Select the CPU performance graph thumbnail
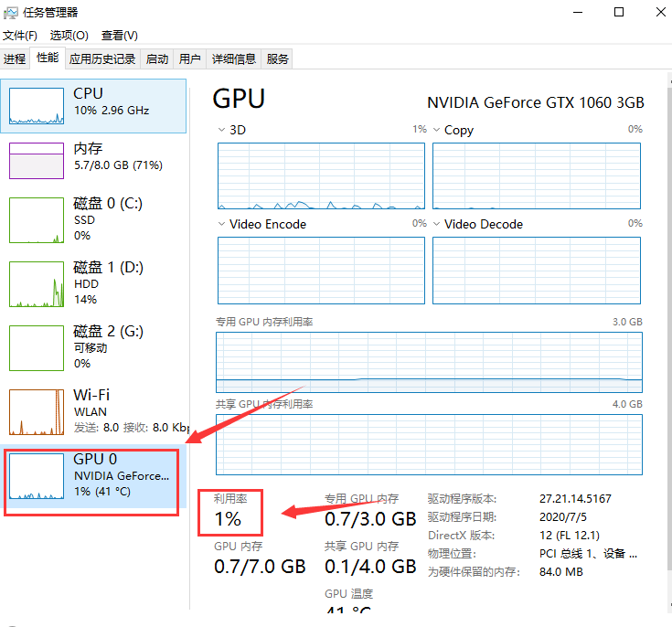The width and height of the screenshot is (672, 627). (x=37, y=106)
